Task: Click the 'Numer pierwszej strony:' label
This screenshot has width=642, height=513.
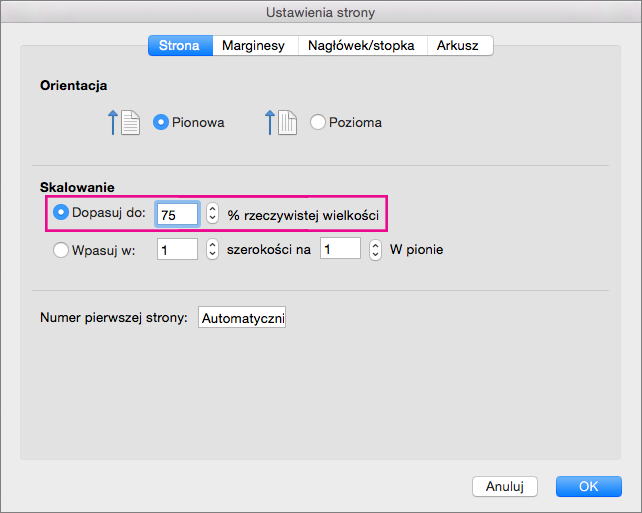Action: 114,318
